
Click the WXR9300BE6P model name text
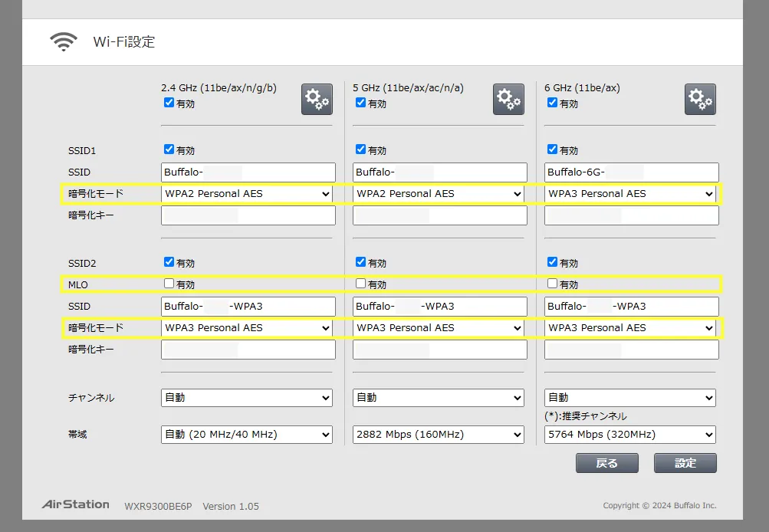(158, 507)
